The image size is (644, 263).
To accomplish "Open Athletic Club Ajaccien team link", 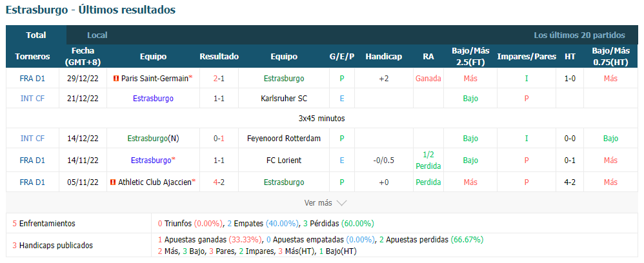I will tap(155, 182).
